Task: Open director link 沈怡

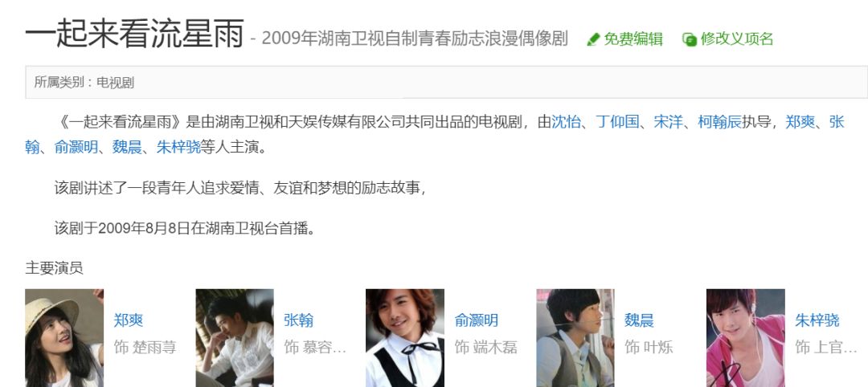Action: coord(566,121)
